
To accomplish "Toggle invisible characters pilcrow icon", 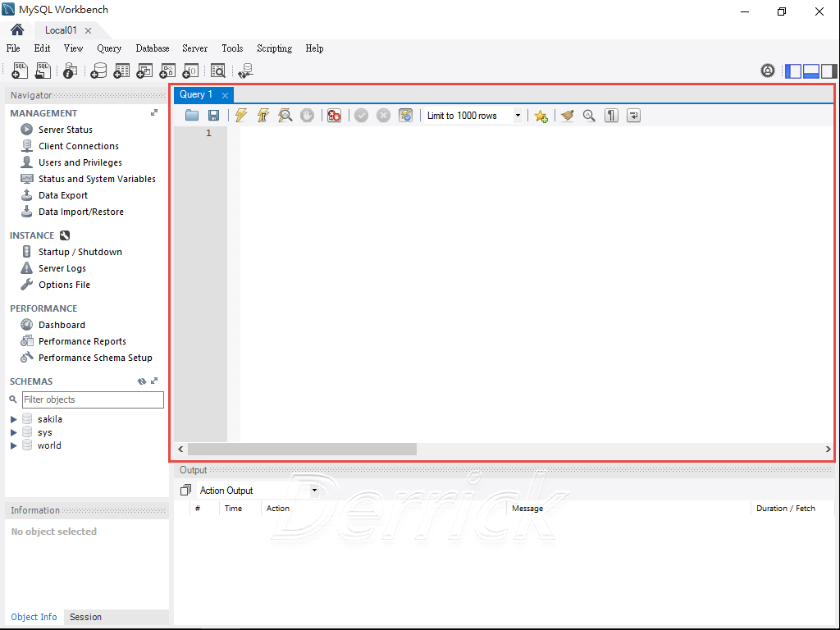I will (611, 115).
